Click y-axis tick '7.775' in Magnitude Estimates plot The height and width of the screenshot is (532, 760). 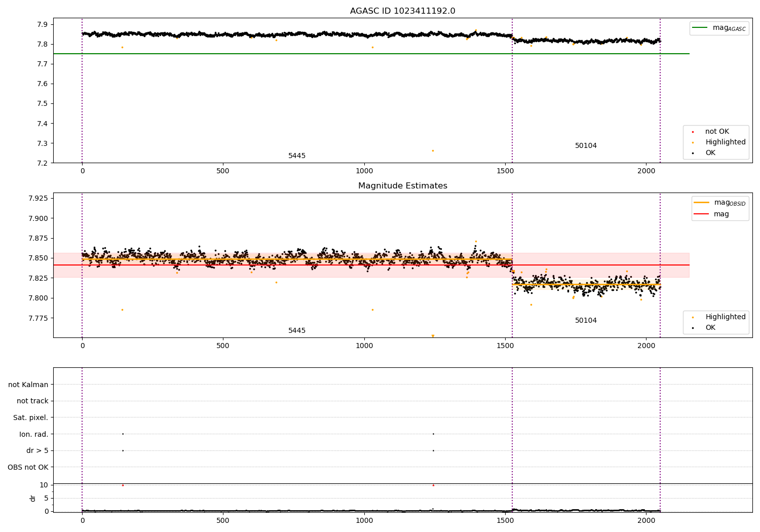tap(39, 318)
